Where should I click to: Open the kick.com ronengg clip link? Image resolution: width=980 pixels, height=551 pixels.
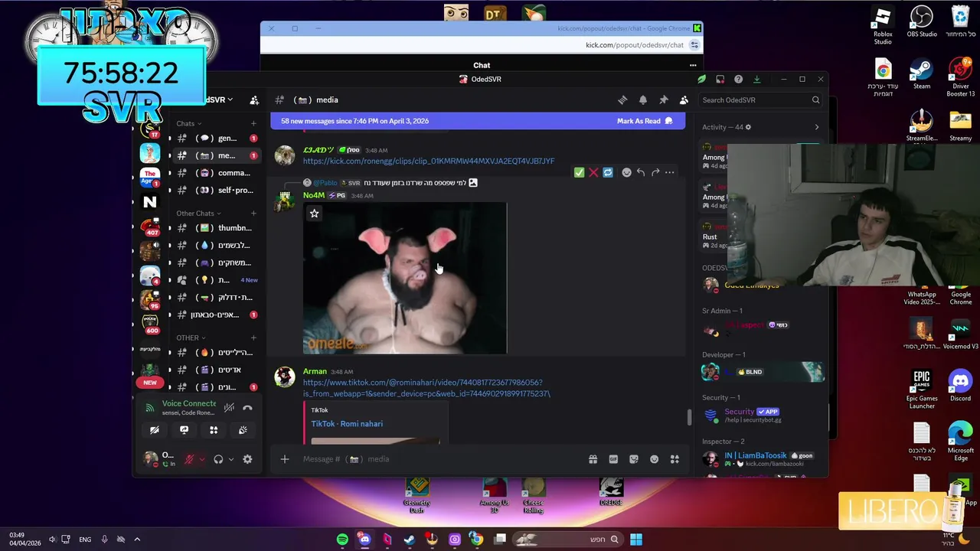428,161
